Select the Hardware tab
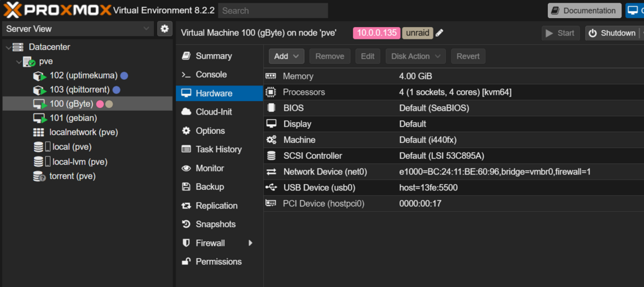644x287 pixels. [x=220, y=93]
